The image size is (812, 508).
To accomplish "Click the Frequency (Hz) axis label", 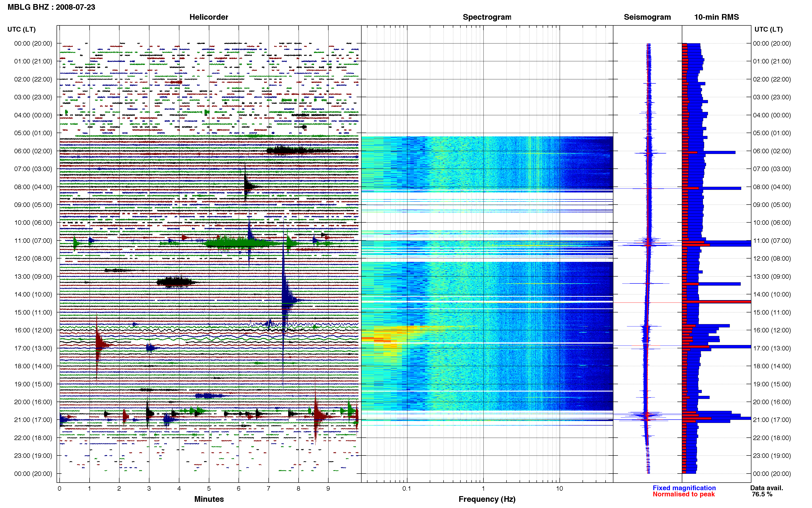I will [x=487, y=499].
